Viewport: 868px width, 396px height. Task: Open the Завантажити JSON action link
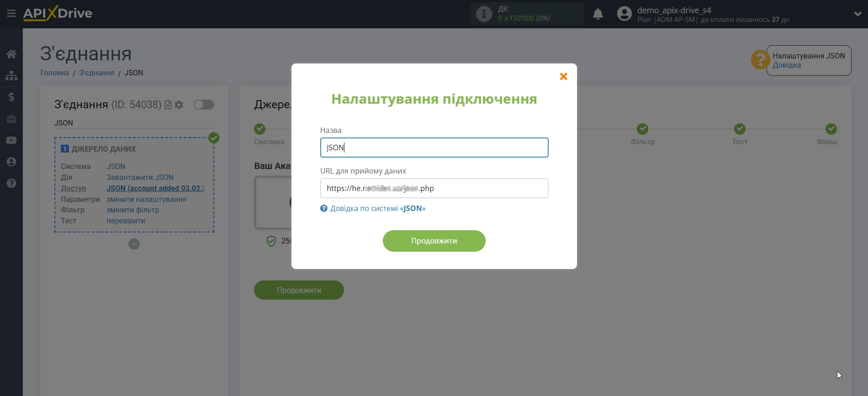click(140, 177)
